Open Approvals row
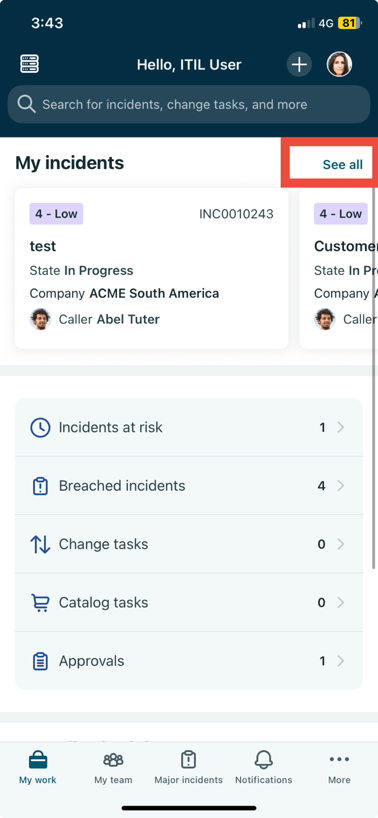This screenshot has width=378, height=818. coord(189,661)
